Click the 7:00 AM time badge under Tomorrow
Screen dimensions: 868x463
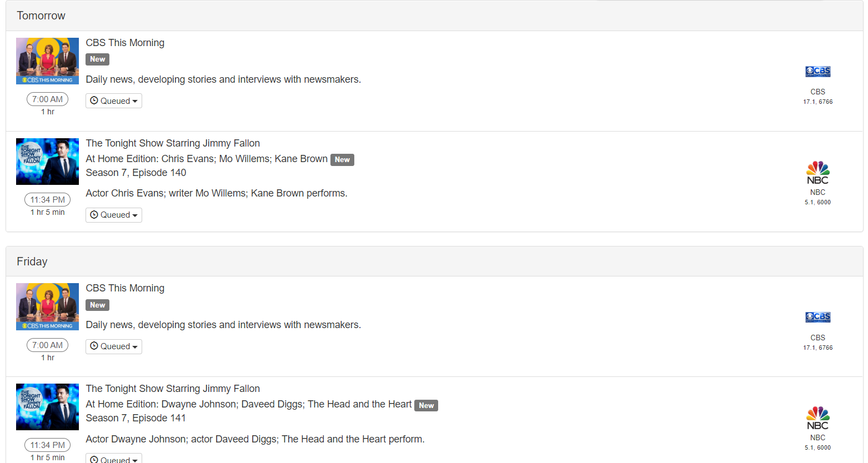(x=47, y=99)
